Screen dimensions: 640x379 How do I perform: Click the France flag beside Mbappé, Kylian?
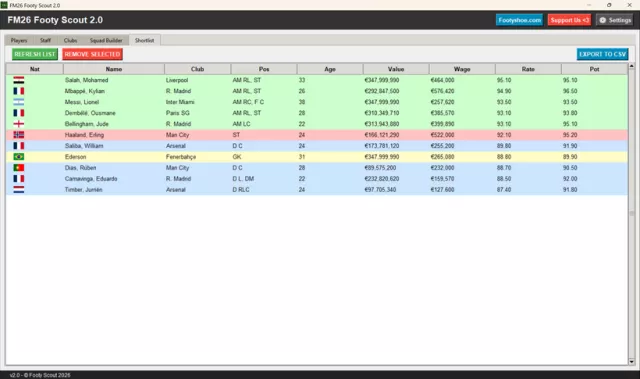(19, 91)
